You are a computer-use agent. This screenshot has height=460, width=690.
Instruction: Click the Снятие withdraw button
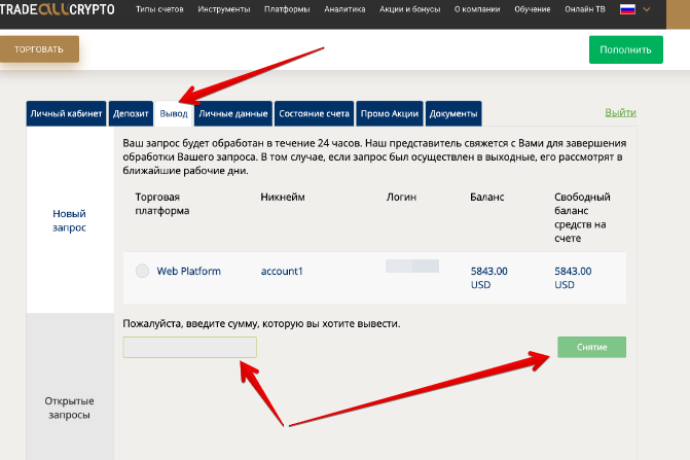(591, 347)
